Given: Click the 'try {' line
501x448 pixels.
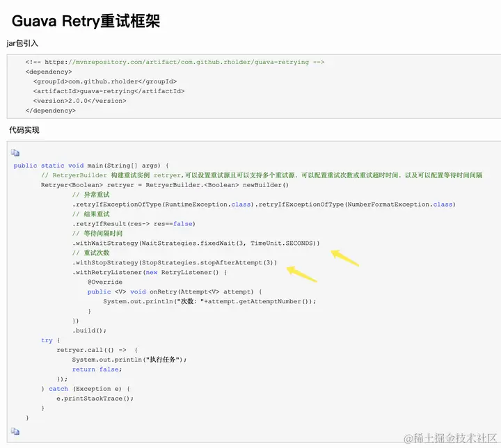Looking at the screenshot, I should 51,340.
